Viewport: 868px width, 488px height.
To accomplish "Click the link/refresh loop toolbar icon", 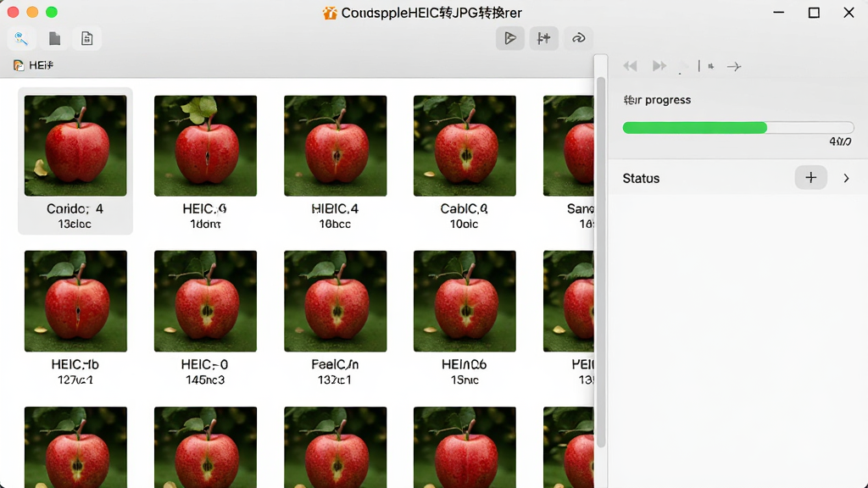I will pos(578,37).
